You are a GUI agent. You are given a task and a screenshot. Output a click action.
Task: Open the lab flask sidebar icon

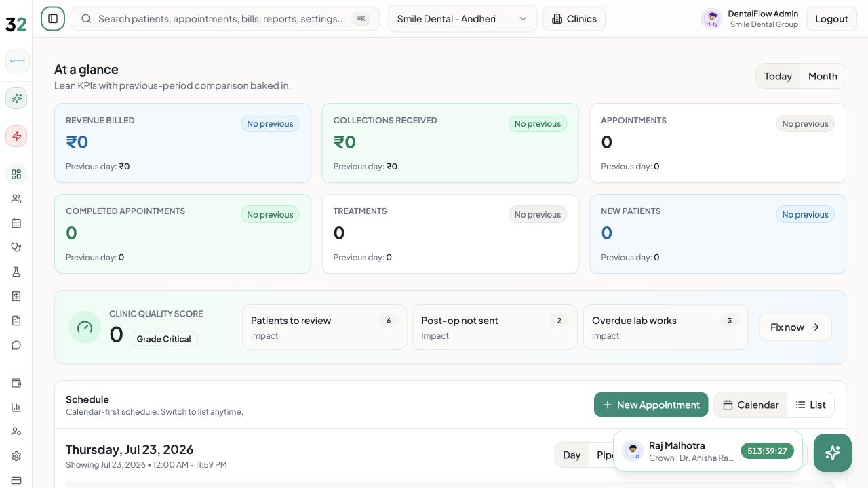tap(16, 272)
